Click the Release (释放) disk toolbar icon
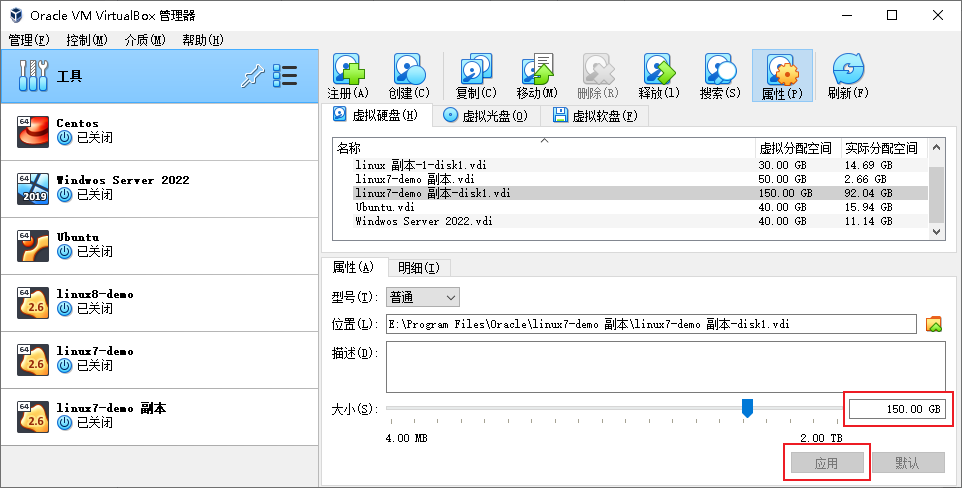This screenshot has height=488, width=962. pos(659,76)
